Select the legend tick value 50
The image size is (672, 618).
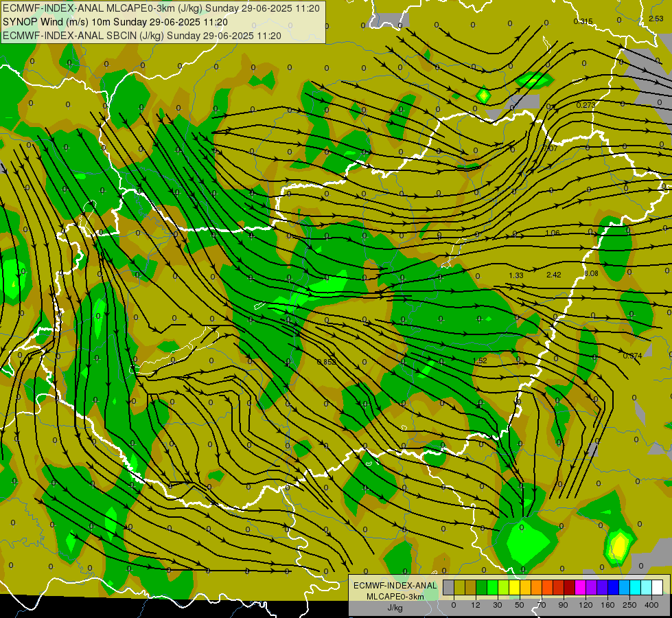click(520, 605)
